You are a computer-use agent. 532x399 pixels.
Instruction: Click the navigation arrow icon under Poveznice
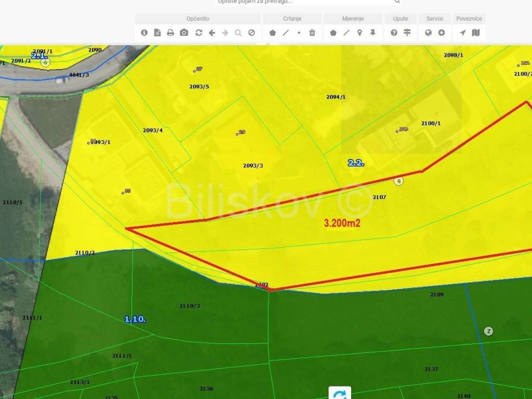[x=462, y=33]
